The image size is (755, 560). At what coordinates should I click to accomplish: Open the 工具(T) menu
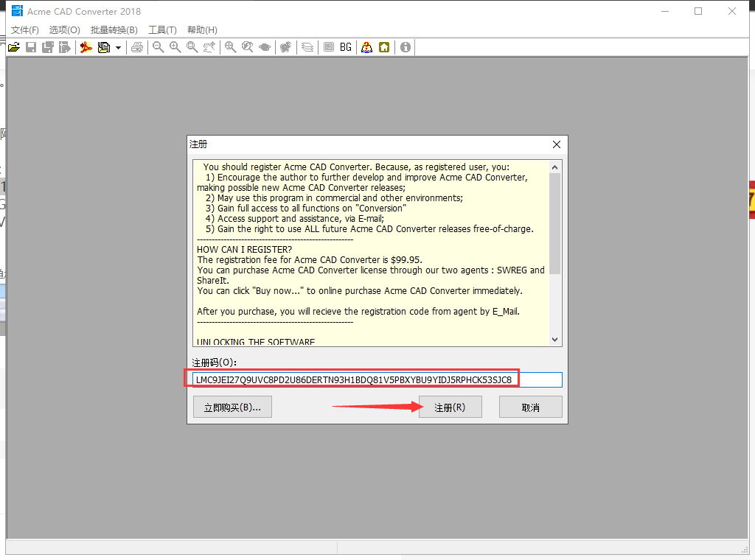click(162, 30)
